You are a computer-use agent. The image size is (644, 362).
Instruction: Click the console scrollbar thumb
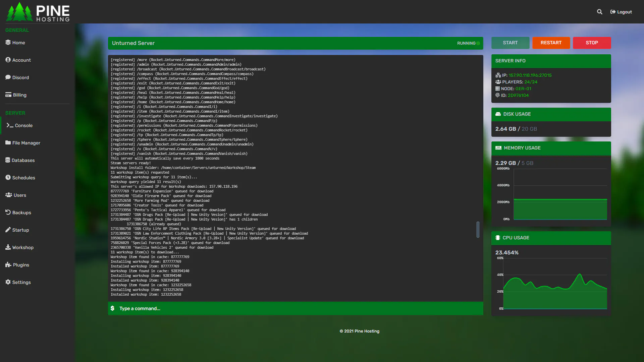[x=478, y=230]
